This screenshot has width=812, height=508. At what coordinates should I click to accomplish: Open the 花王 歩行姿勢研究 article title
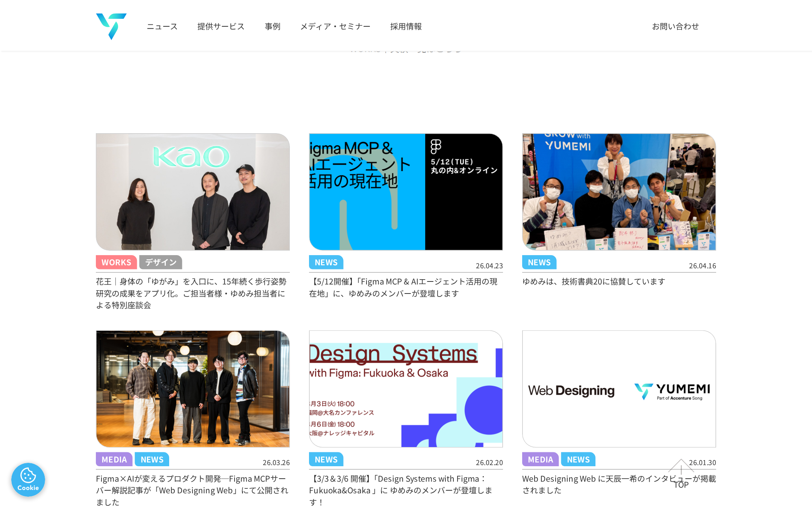click(x=191, y=293)
